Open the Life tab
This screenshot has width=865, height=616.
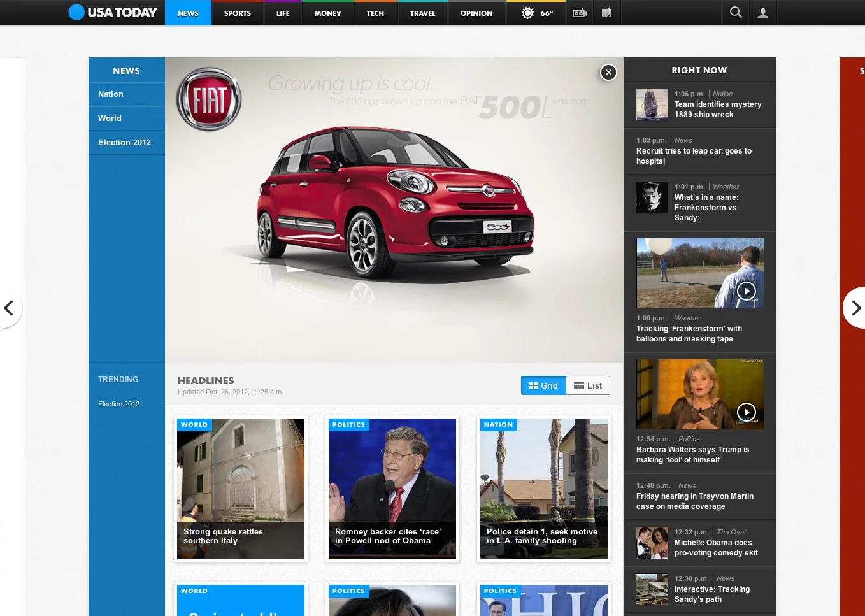click(x=283, y=13)
